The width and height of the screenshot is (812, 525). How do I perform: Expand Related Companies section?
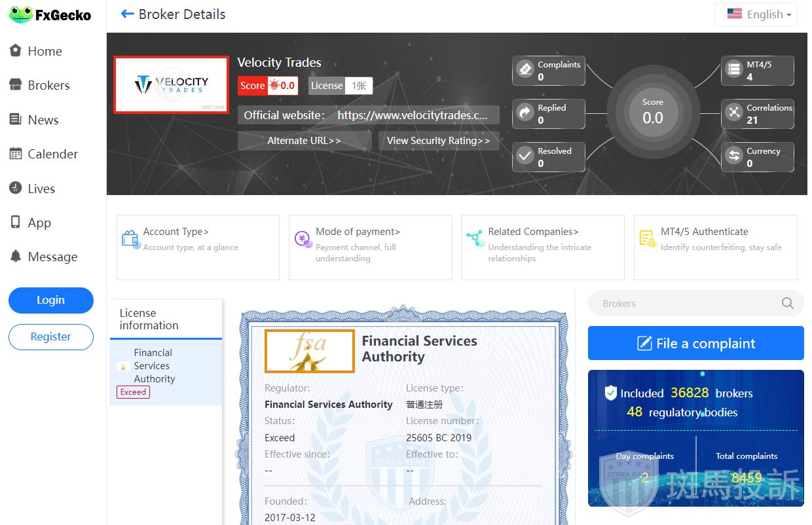point(542,247)
